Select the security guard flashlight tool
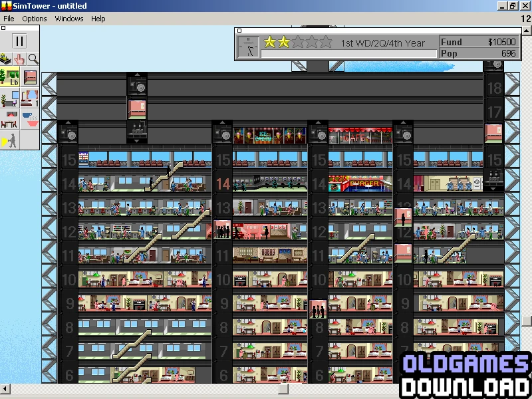This screenshot has height=399, width=532. click(x=10, y=140)
